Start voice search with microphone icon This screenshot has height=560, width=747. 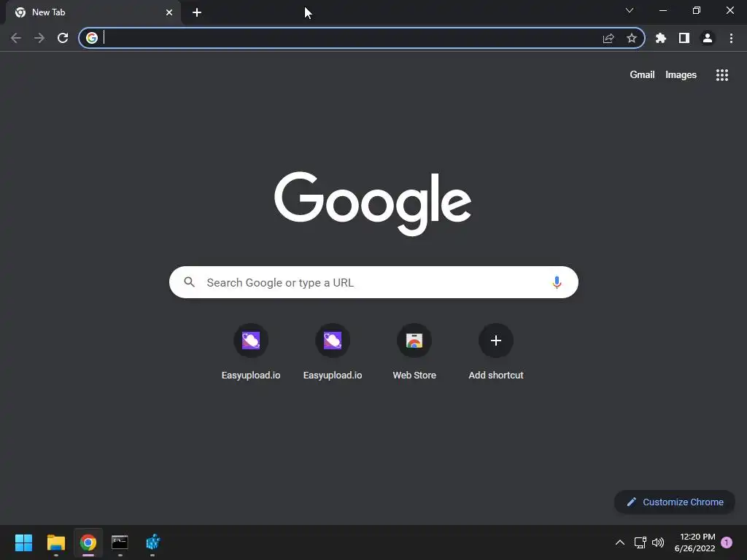[557, 282]
